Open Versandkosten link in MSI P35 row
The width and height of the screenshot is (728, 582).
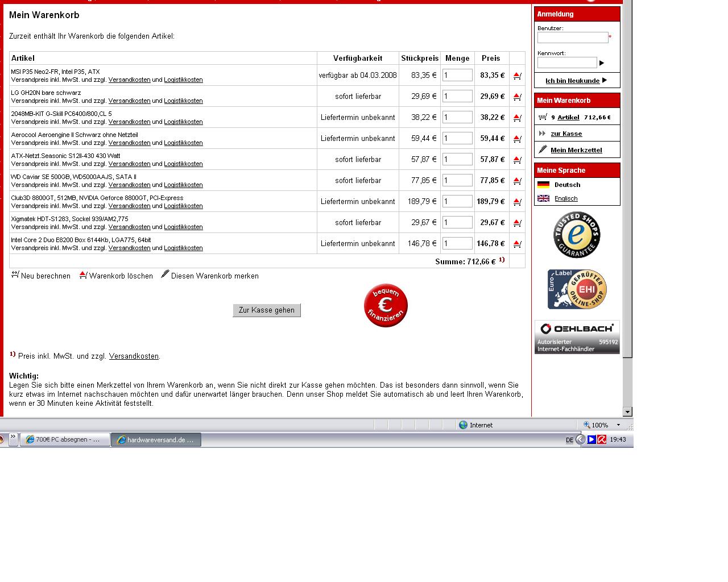point(130,80)
